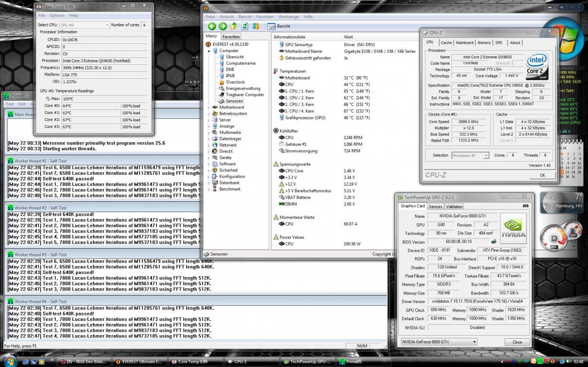The height and width of the screenshot is (367, 588).
Task: Click the folder-up icon in EVEREST toolbar
Action: click(233, 26)
